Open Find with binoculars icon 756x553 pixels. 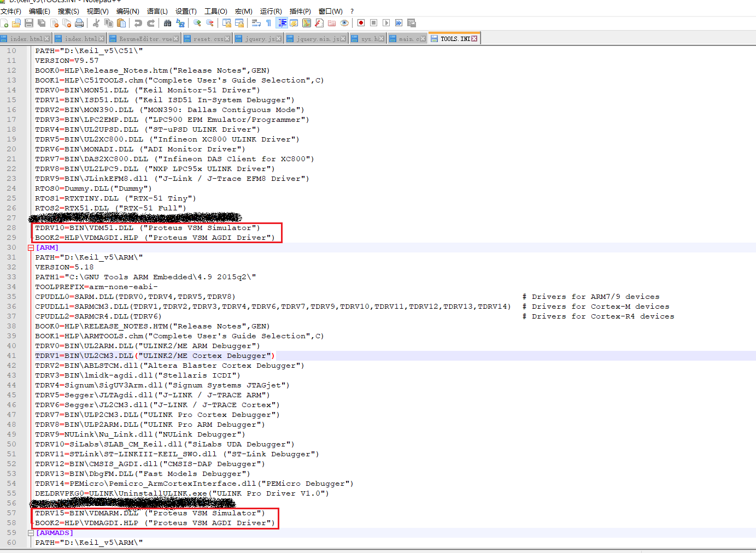coord(168,23)
